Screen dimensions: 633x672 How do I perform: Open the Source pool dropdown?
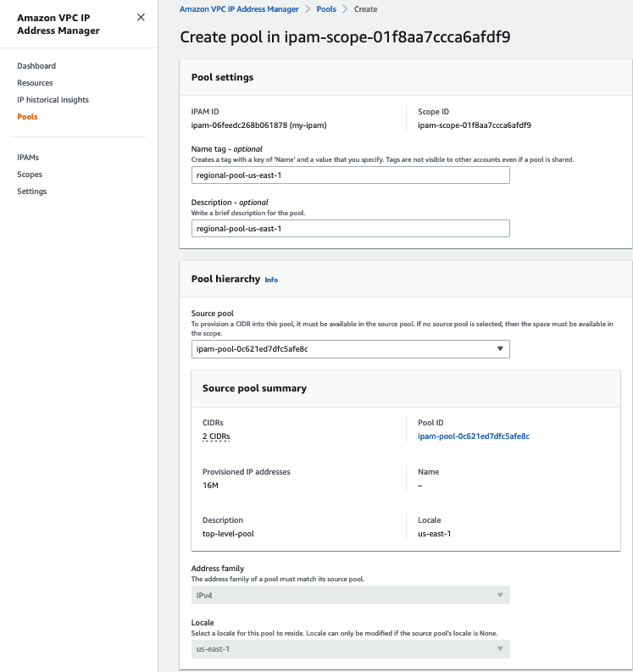tap(351, 349)
